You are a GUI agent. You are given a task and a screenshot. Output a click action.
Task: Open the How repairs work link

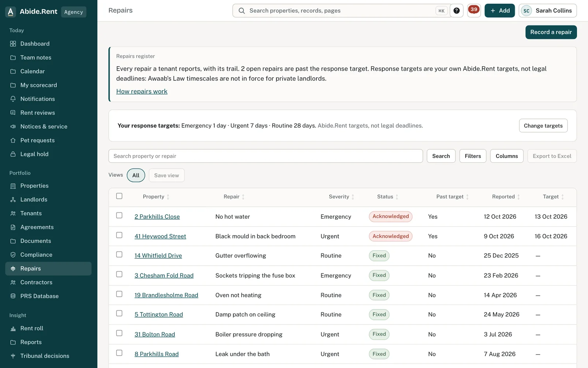click(x=142, y=91)
